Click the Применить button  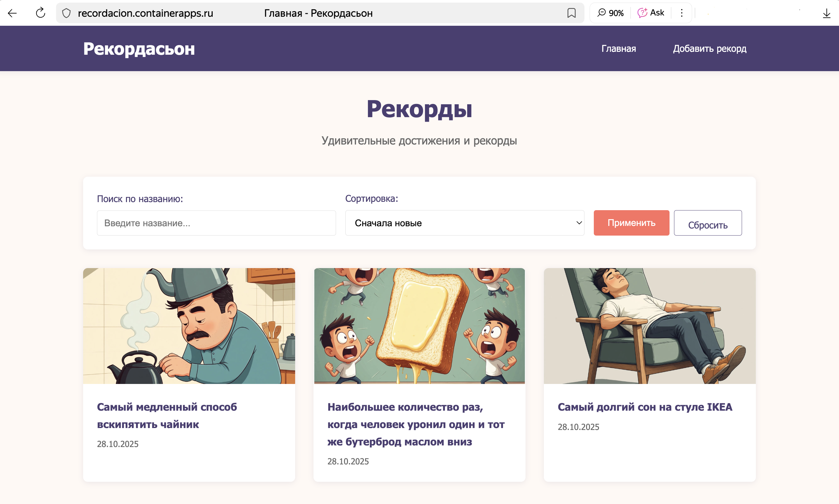[631, 223]
